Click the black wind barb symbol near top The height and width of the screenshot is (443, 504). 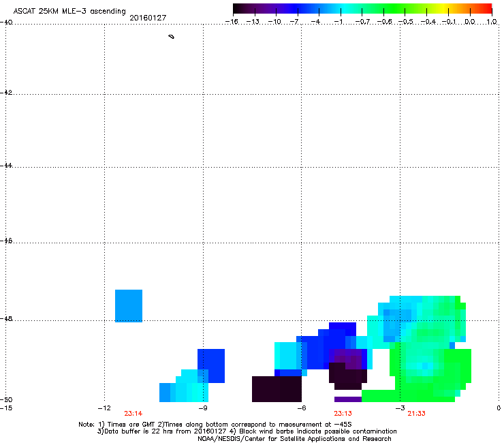pyautogui.click(x=172, y=37)
